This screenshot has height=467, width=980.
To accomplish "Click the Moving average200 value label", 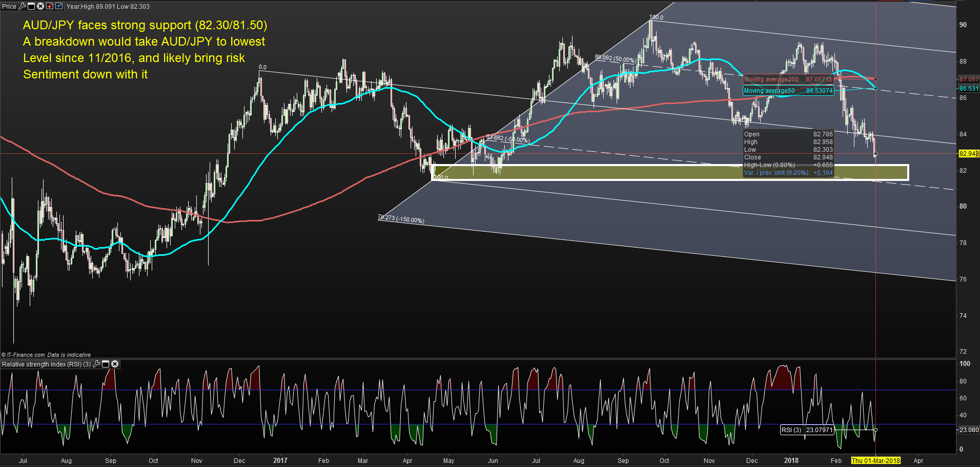I will click(788, 79).
